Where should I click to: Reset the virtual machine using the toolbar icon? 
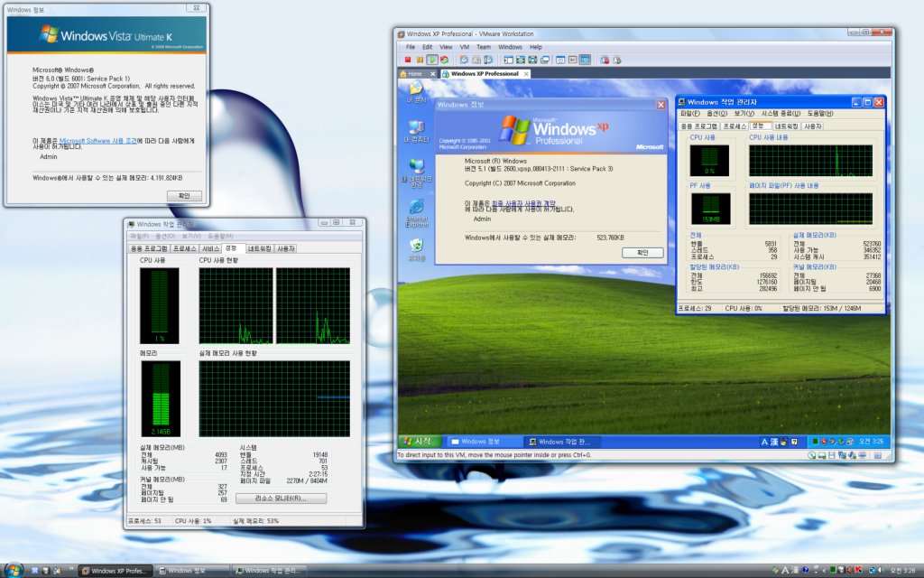(x=444, y=60)
